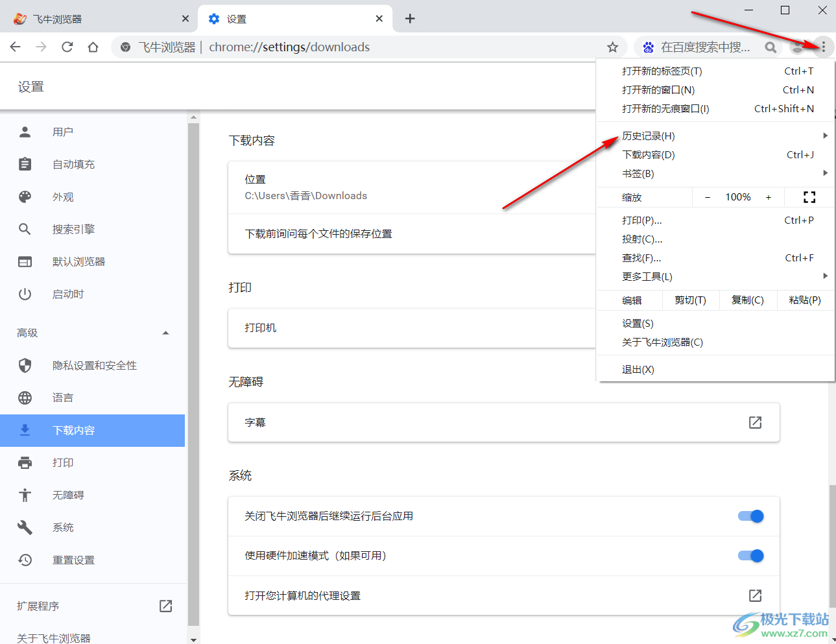836x644 pixels.
Task: Expand 书签(B) submenu
Action: pos(716,174)
